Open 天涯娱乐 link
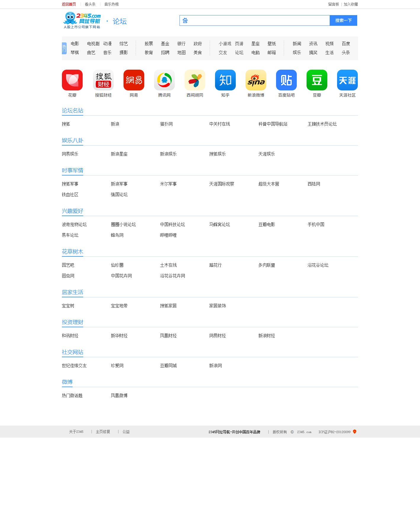 tap(267, 154)
